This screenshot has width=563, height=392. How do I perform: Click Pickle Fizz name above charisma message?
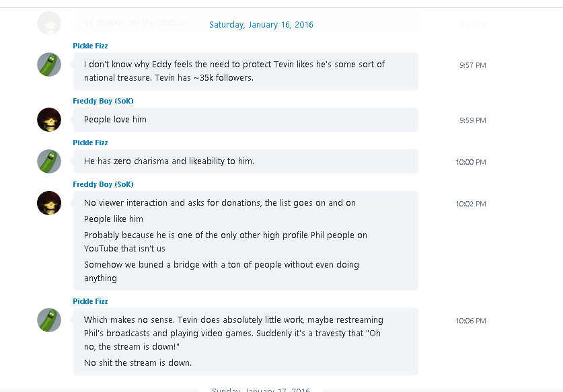(x=90, y=143)
